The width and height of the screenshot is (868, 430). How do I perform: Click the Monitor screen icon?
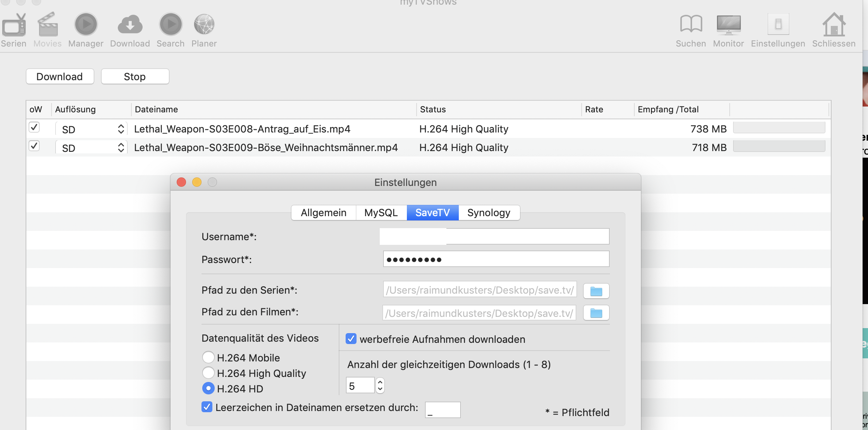(x=728, y=24)
